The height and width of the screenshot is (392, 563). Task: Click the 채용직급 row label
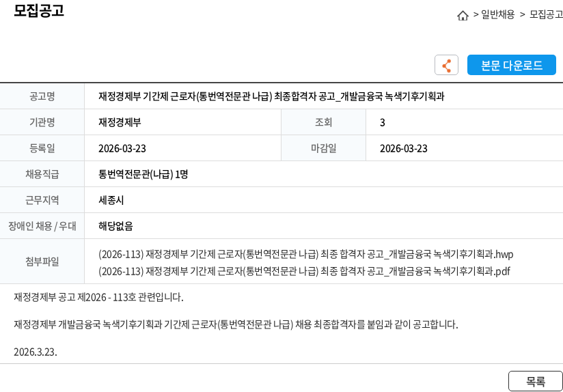(x=42, y=174)
